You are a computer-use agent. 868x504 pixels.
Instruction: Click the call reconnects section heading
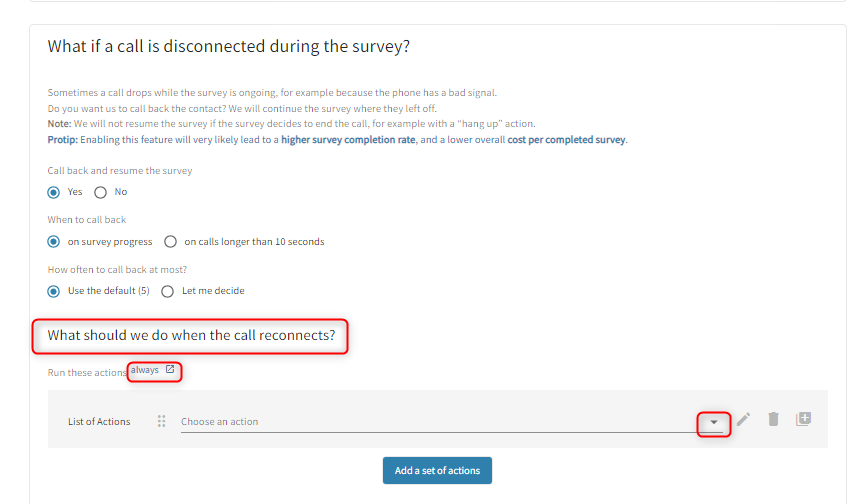coord(191,336)
